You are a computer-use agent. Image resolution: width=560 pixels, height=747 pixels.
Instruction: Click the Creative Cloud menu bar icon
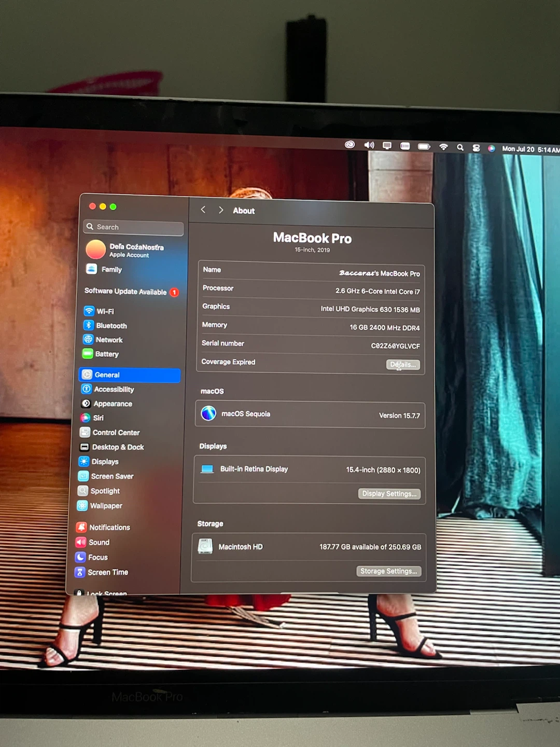point(350,145)
